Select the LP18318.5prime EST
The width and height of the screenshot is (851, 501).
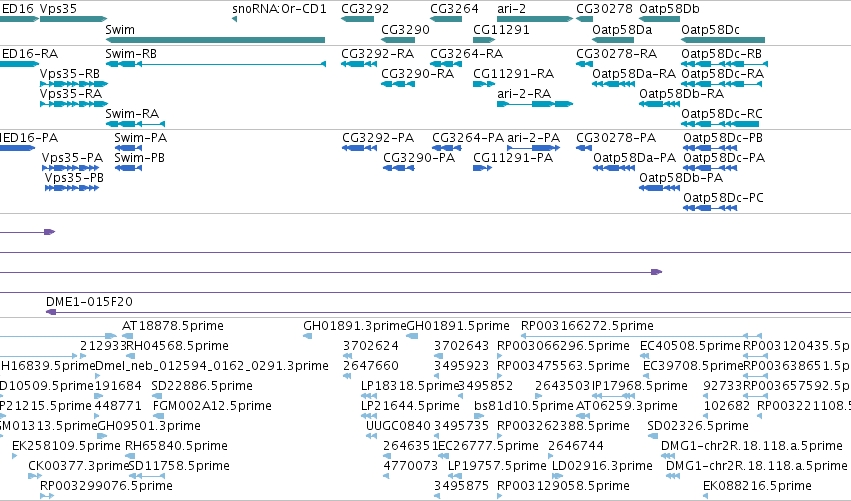click(369, 396)
